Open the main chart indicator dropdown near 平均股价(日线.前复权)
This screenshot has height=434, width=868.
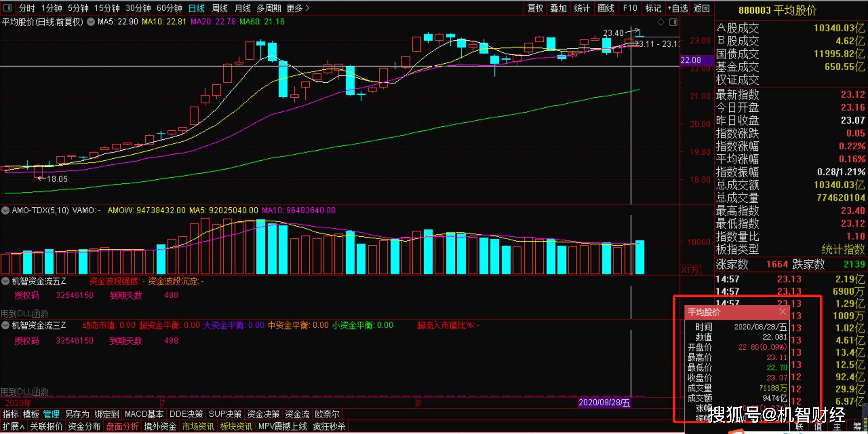(x=91, y=22)
